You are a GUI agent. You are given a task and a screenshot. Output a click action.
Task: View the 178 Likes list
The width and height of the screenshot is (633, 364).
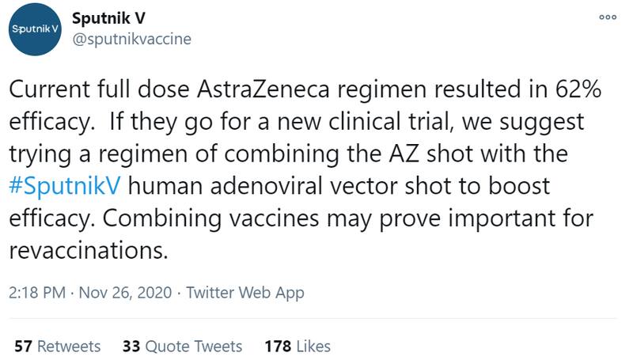298,346
